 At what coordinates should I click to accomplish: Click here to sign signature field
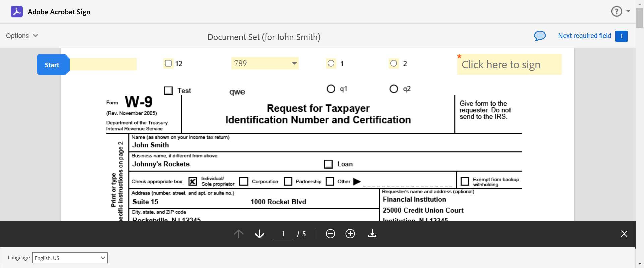(x=509, y=64)
